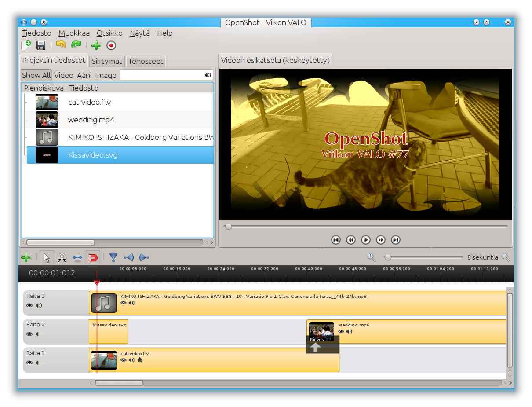
Task: Select the arrow pointer tool
Action: (47, 257)
